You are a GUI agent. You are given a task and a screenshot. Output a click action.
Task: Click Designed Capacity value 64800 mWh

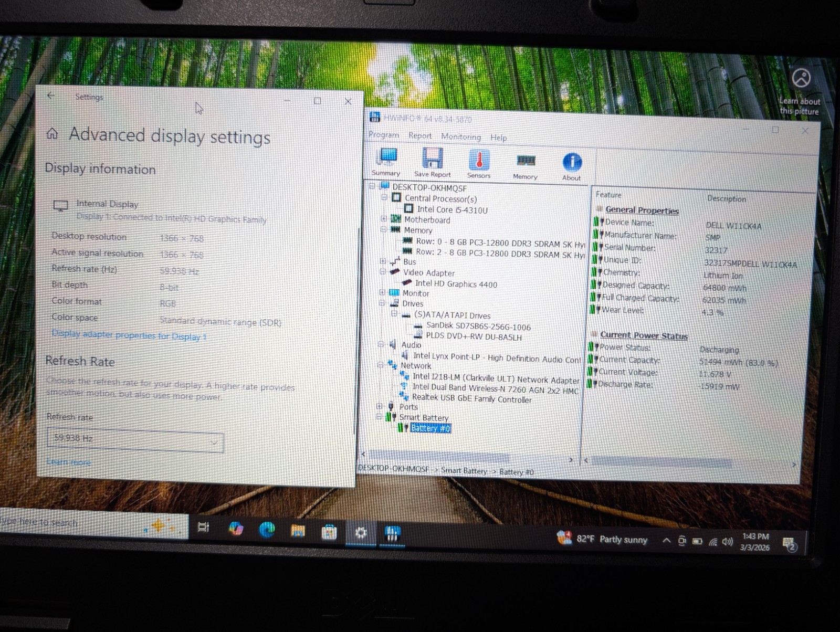[x=724, y=288]
